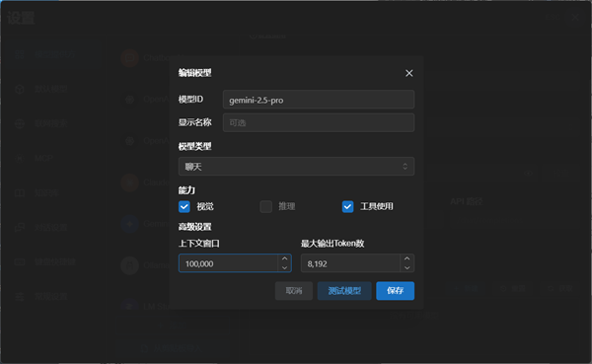Click the 最大输出Token数 field showing 8,192
This screenshot has height=364, width=592.
point(350,263)
